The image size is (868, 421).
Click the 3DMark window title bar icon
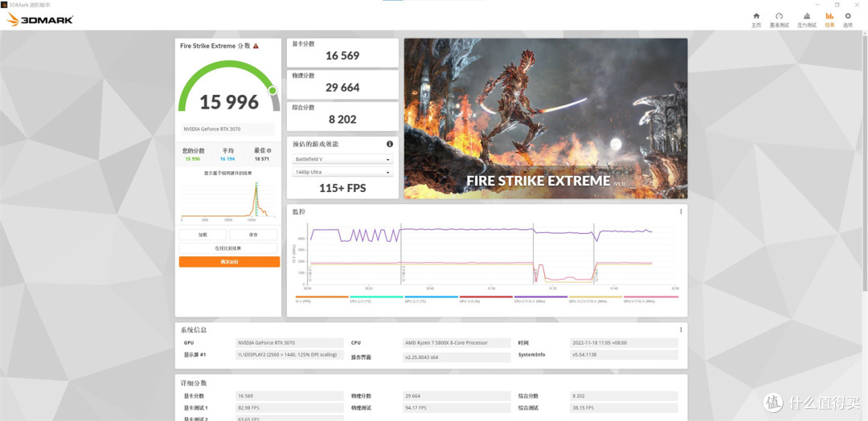click(x=4, y=5)
